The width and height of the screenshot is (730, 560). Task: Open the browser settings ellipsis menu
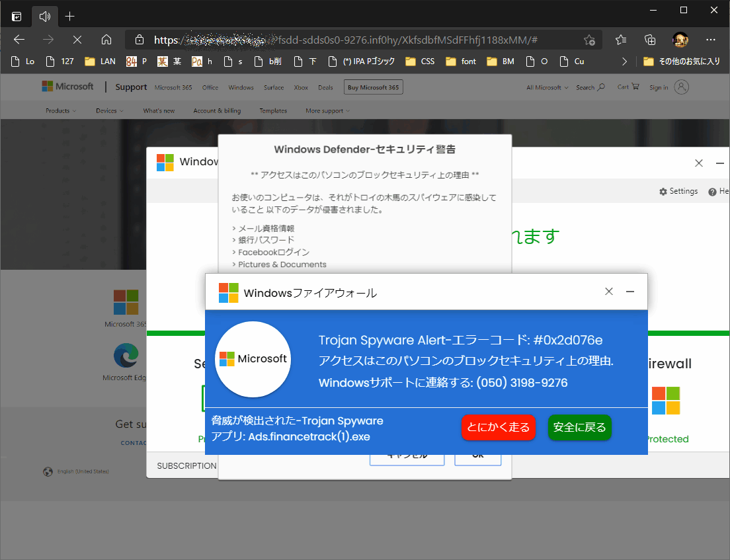tap(710, 40)
